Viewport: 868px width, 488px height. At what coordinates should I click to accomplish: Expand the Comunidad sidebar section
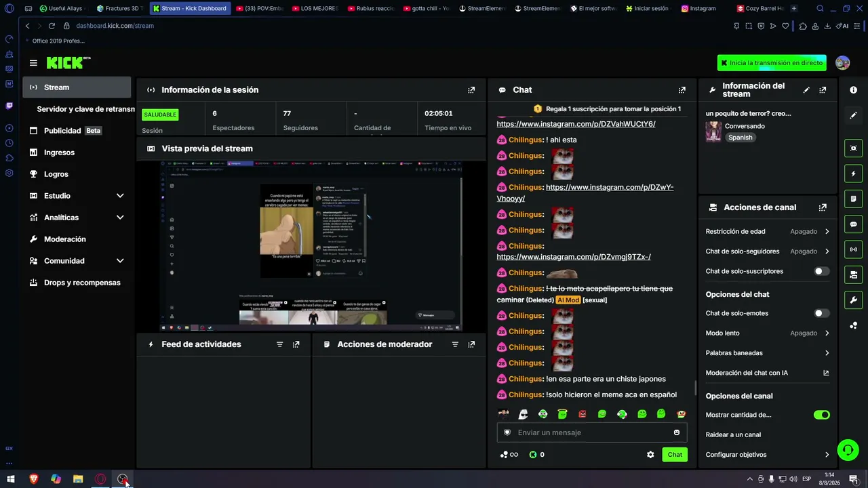120,261
